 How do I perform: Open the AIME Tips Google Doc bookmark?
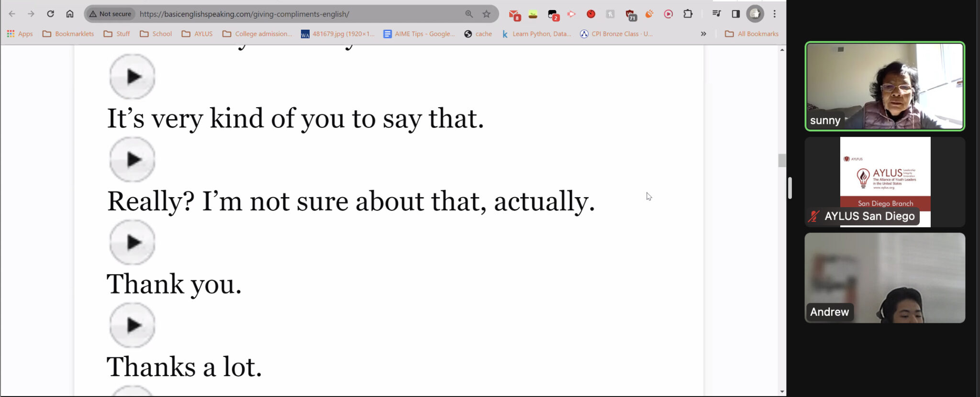pyautogui.click(x=419, y=33)
